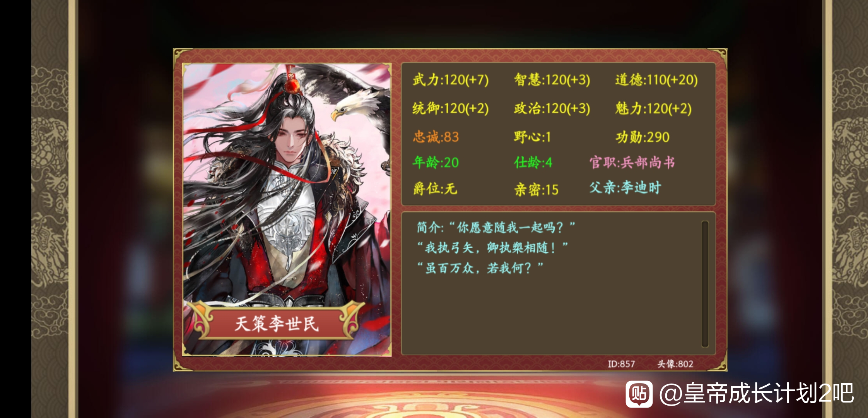Click the 智慧:120(+3) stat
868x418 pixels.
pos(552,80)
